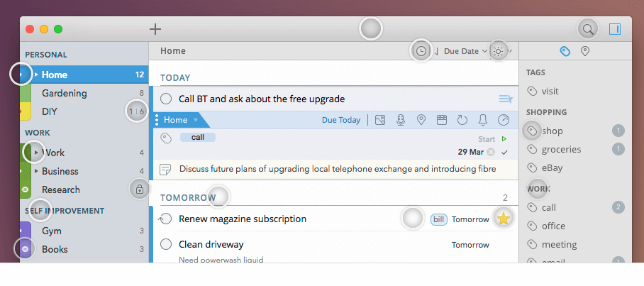Open the Home list dropdown in task editor
The image size is (644, 286).
point(180,120)
